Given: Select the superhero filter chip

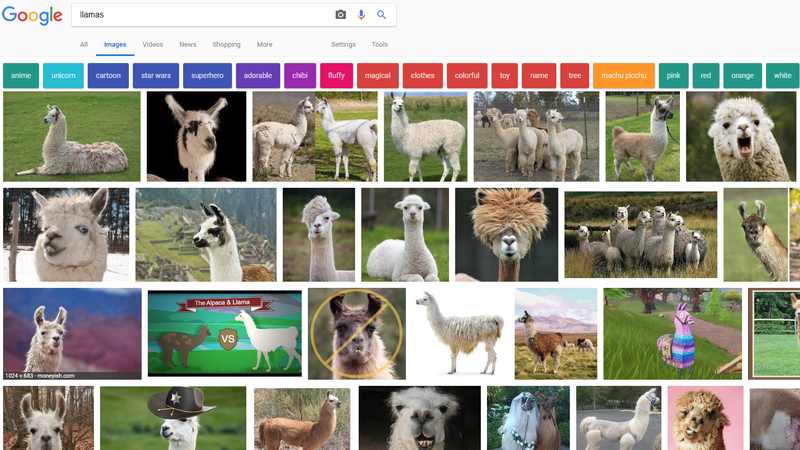Looking at the screenshot, I should pyautogui.click(x=207, y=76).
